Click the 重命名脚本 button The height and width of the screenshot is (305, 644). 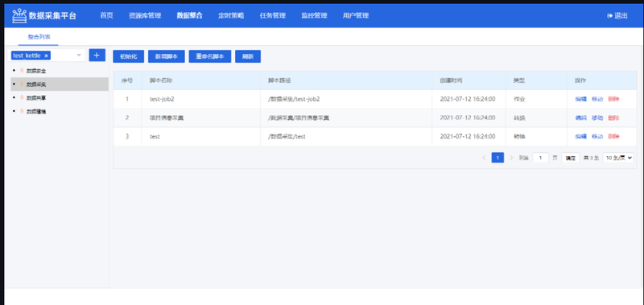click(x=210, y=56)
